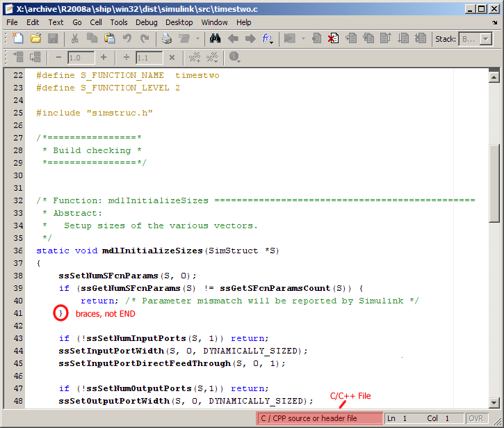Open the Cell menu
Viewport: 504px width, 428px height.
(x=96, y=22)
